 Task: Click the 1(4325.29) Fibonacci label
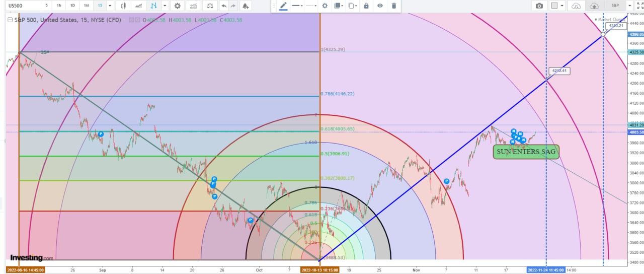coord(334,50)
